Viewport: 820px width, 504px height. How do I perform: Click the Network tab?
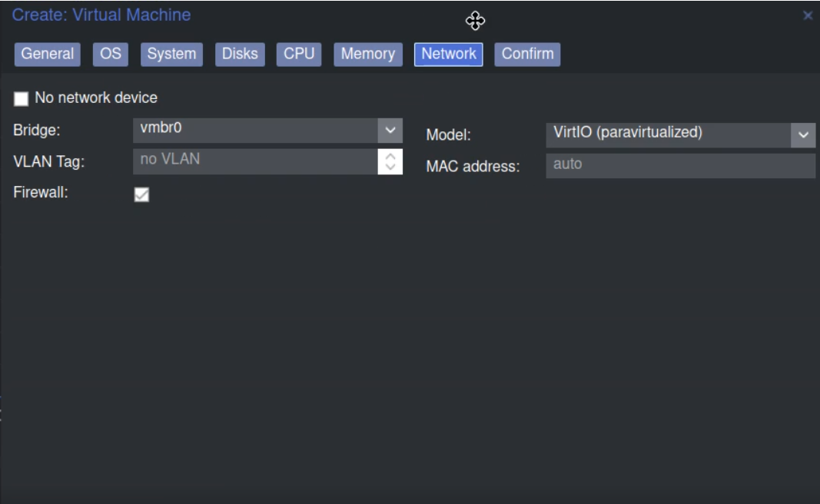[x=449, y=54]
